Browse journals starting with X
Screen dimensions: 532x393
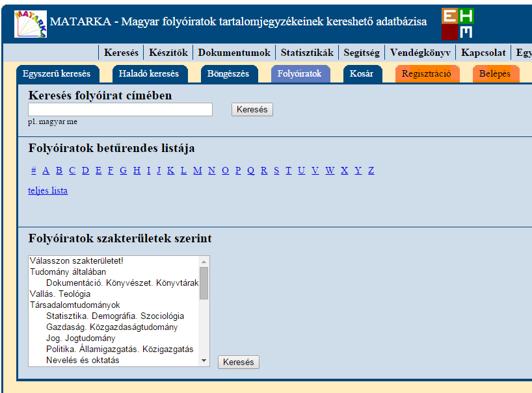tap(345, 170)
